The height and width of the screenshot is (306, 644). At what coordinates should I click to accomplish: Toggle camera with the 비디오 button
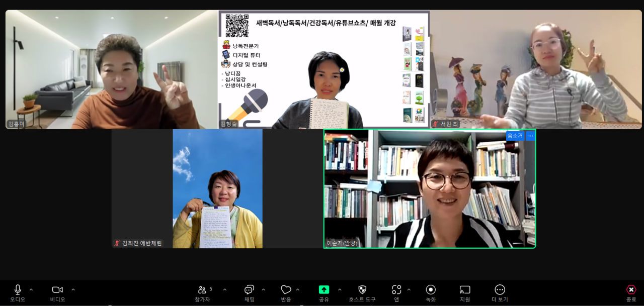point(57,293)
